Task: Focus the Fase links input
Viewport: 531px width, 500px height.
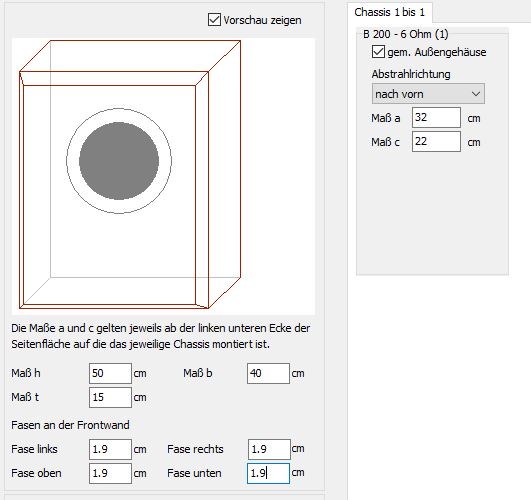Action: pos(110,450)
